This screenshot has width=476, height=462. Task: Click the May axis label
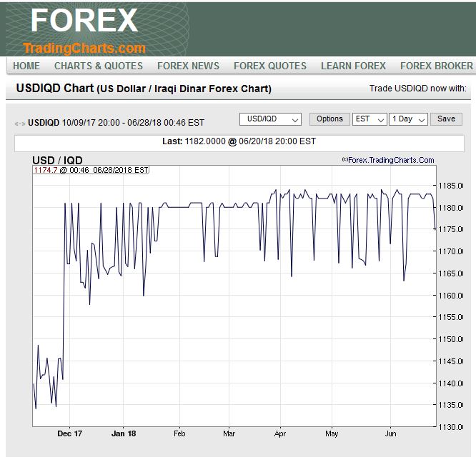coord(332,433)
